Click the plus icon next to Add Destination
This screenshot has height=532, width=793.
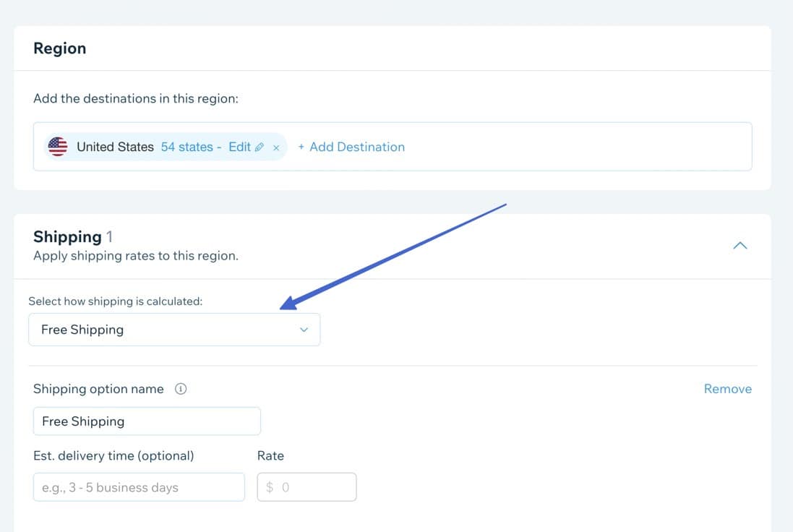301,146
